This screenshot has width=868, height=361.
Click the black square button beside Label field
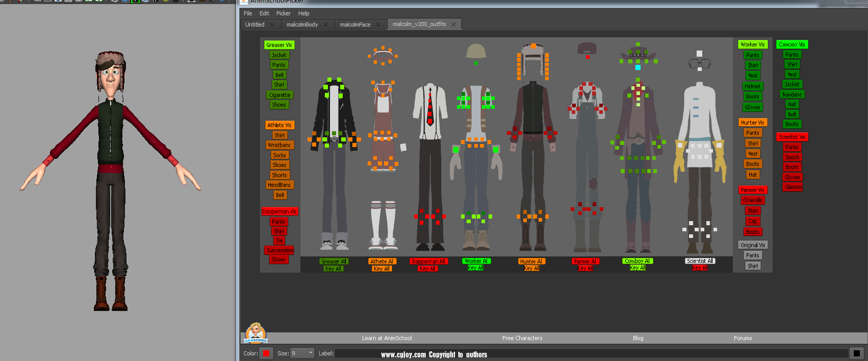(x=856, y=353)
